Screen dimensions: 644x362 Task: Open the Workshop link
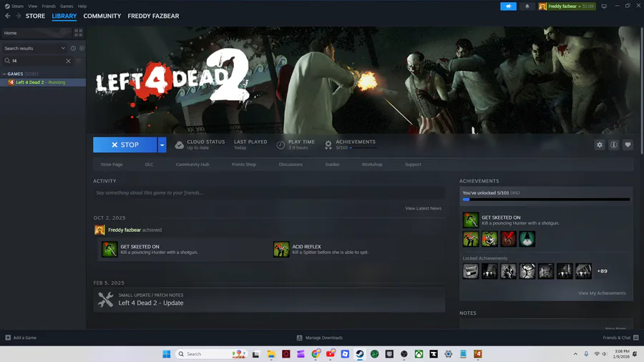(372, 165)
